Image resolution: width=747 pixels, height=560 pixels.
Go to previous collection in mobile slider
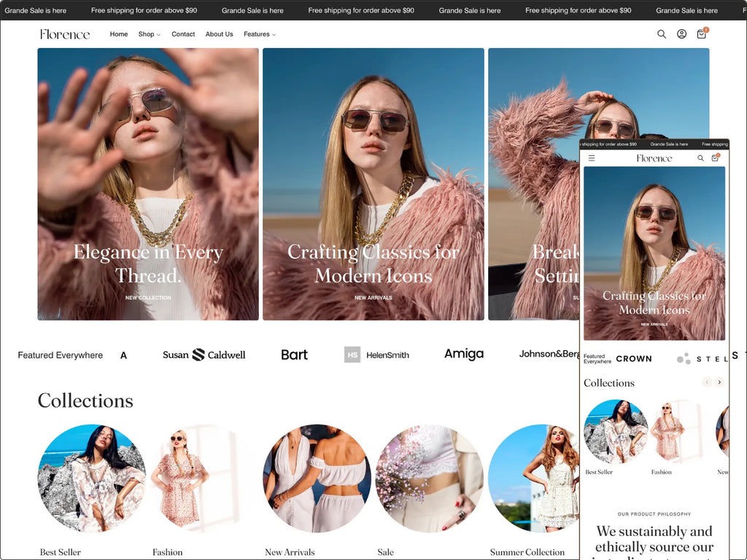click(x=706, y=382)
